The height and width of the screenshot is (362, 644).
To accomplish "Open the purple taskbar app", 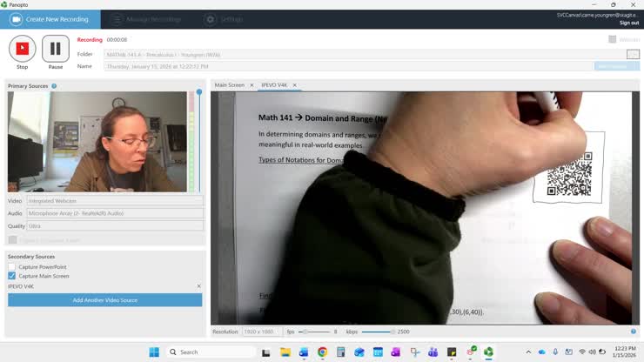I will coord(396,352).
